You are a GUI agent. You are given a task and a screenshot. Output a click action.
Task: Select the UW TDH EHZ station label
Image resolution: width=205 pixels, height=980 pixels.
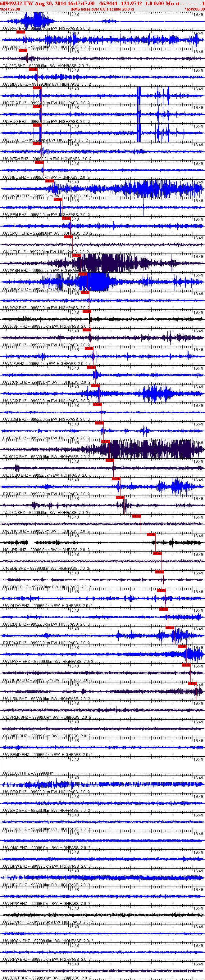[x=15, y=420]
